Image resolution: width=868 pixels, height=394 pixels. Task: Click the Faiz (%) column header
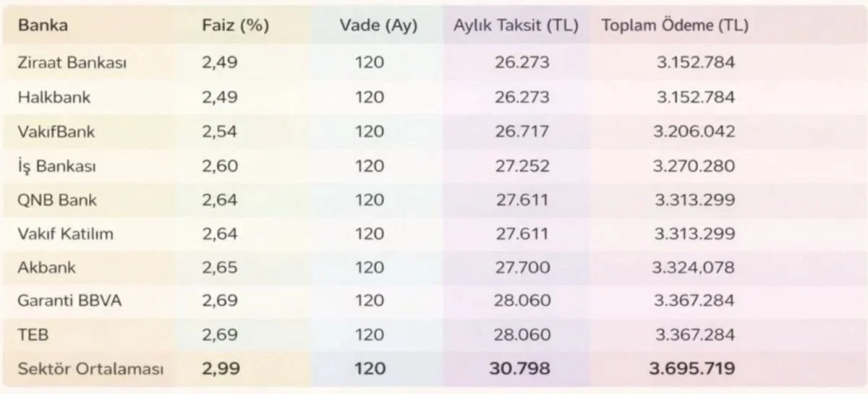tap(235, 26)
